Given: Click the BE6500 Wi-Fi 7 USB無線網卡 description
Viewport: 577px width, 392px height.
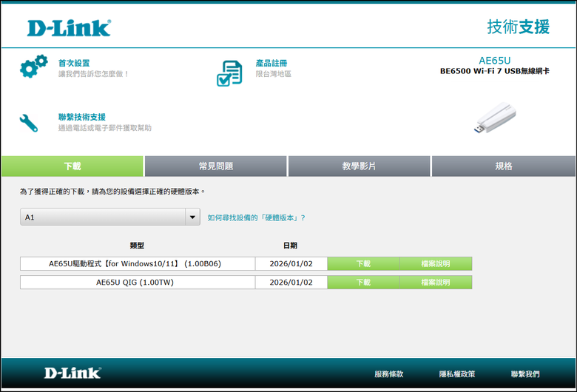Looking at the screenshot, I should (x=495, y=71).
